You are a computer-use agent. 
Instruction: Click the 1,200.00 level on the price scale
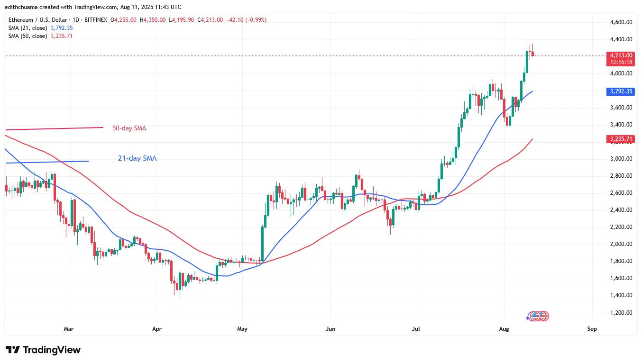[x=621, y=313]
